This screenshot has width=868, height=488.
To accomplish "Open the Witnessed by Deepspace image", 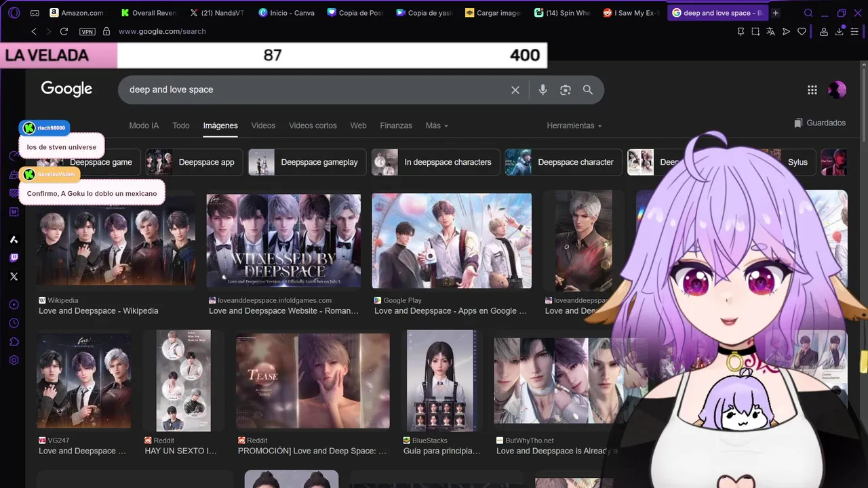I will tap(283, 241).
